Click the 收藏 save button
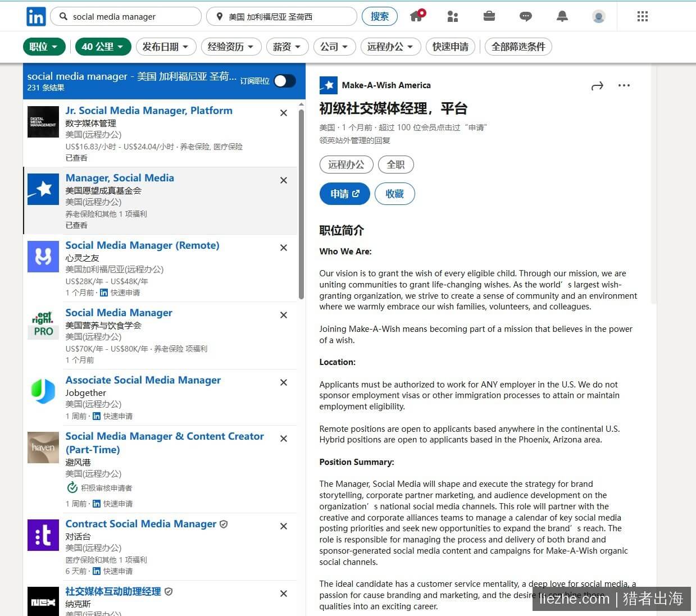Image resolution: width=696 pixels, height=616 pixels. coord(395,194)
